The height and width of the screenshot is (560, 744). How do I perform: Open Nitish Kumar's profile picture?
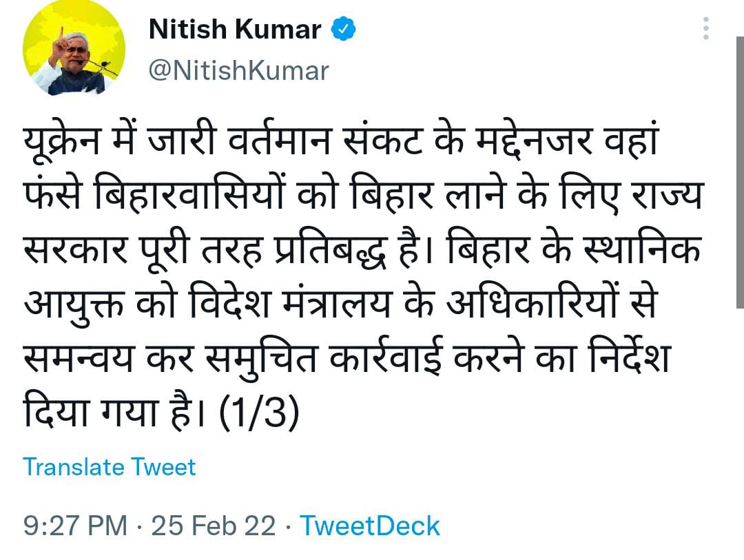(x=74, y=47)
